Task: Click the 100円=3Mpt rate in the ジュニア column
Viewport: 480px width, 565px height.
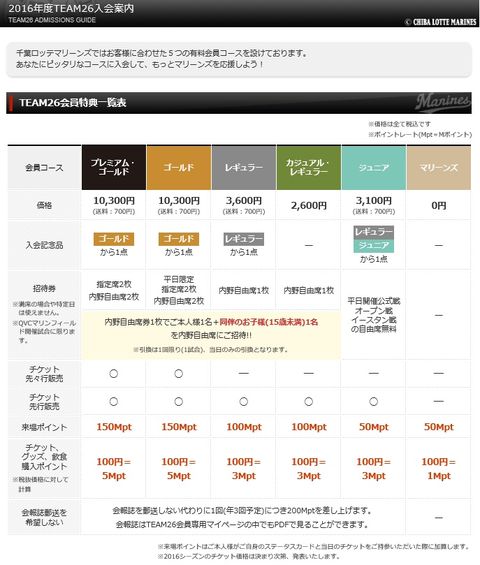Action: 374,469
